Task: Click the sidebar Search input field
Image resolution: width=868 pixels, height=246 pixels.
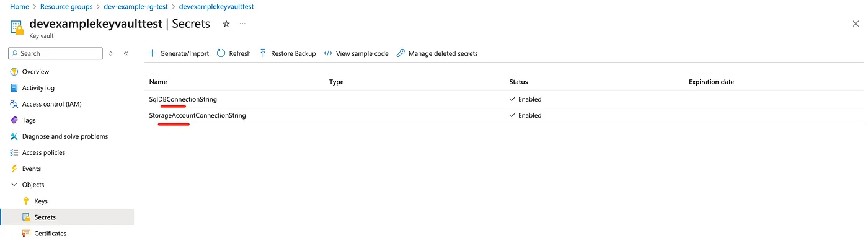Action: (x=56, y=53)
